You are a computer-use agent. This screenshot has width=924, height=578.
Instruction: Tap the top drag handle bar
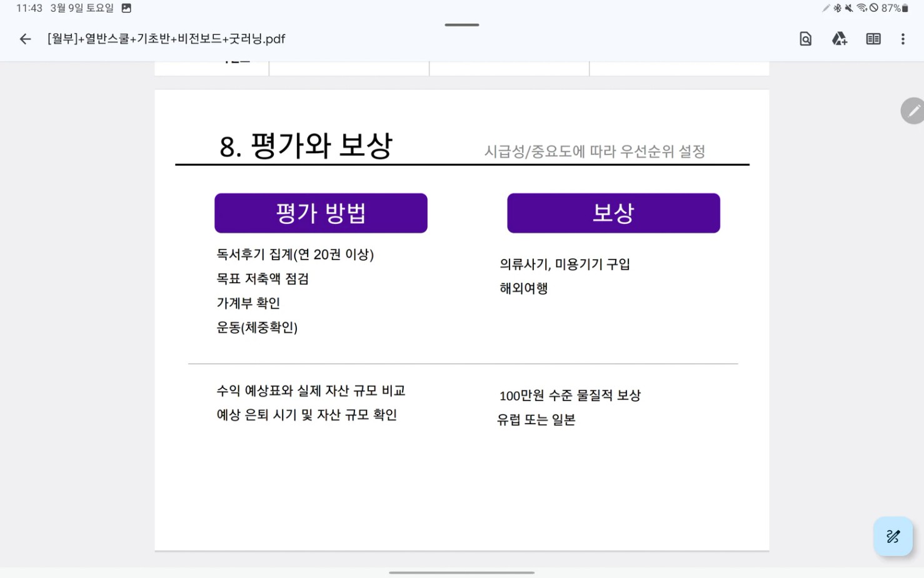(x=462, y=25)
